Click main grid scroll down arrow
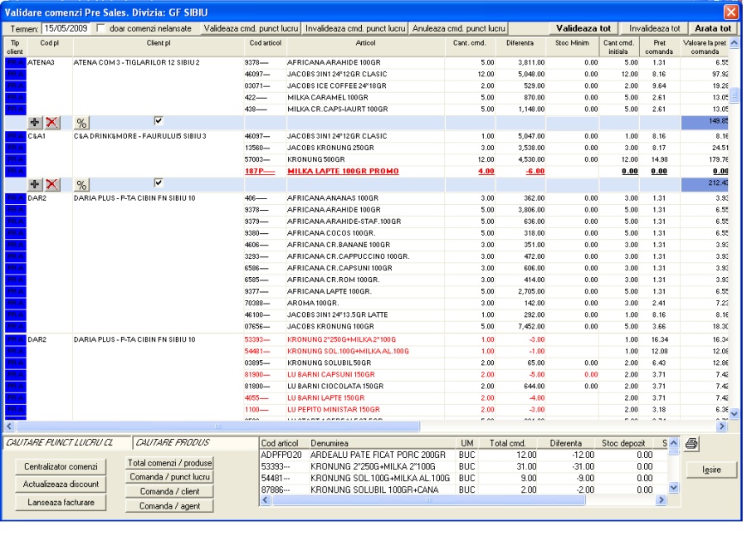747x560 pixels. click(x=735, y=414)
